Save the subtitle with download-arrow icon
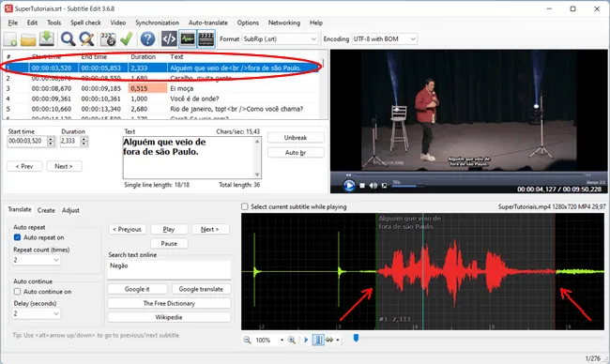610x364 pixels. coord(47,38)
